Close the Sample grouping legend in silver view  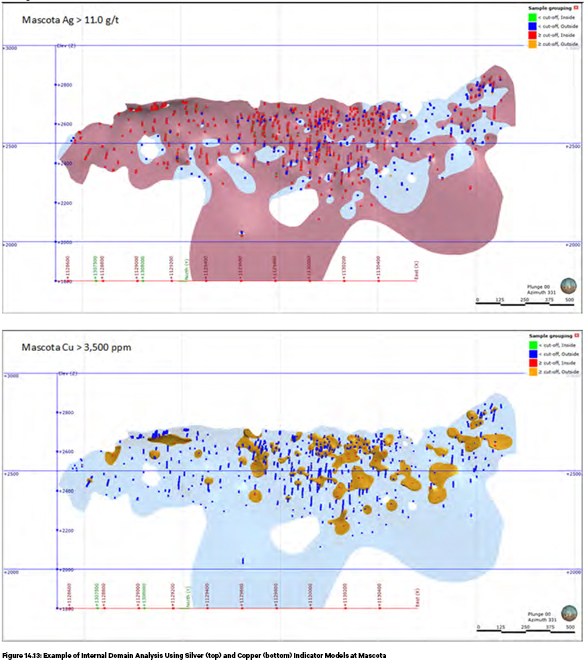(576, 8)
